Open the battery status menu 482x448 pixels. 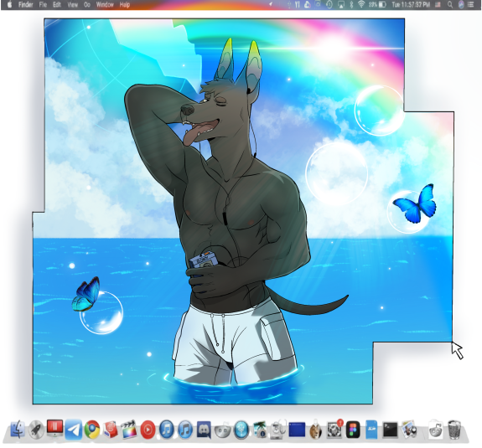(382, 5)
